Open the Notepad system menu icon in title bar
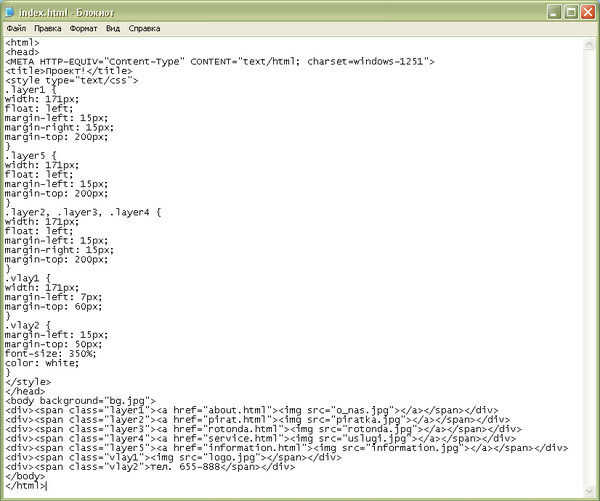 12,11
